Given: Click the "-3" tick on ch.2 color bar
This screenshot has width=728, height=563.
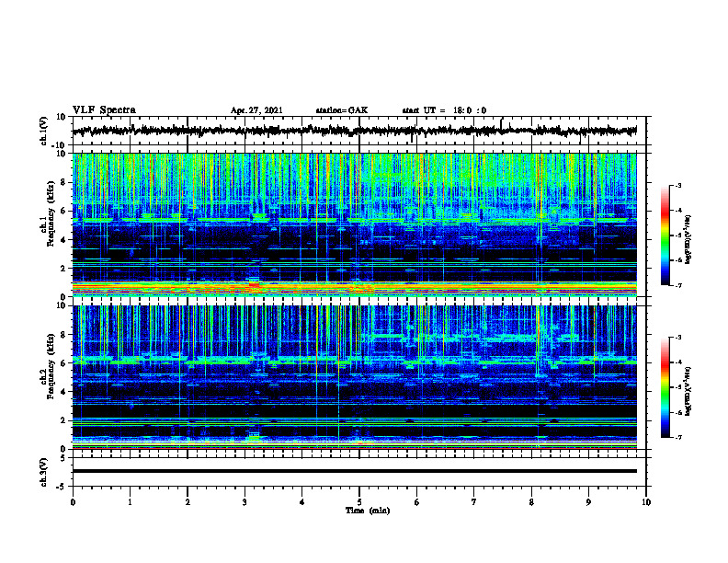Looking at the screenshot, I should point(677,338).
